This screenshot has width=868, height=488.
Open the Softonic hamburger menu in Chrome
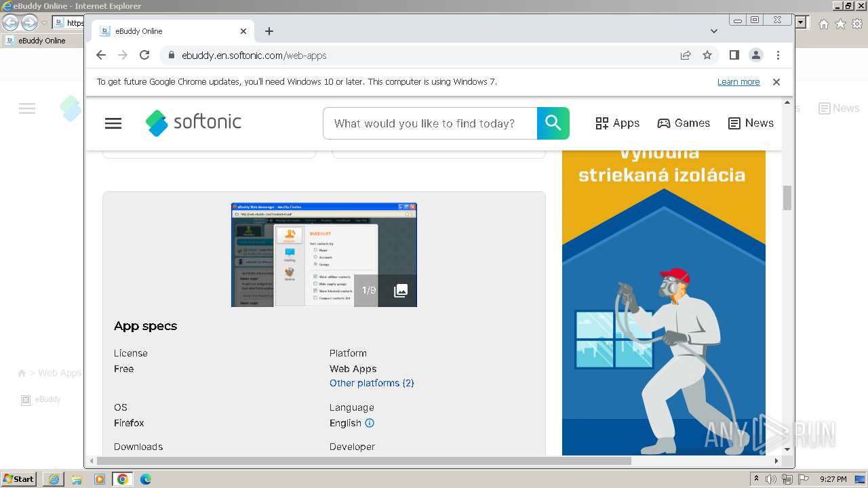point(113,123)
